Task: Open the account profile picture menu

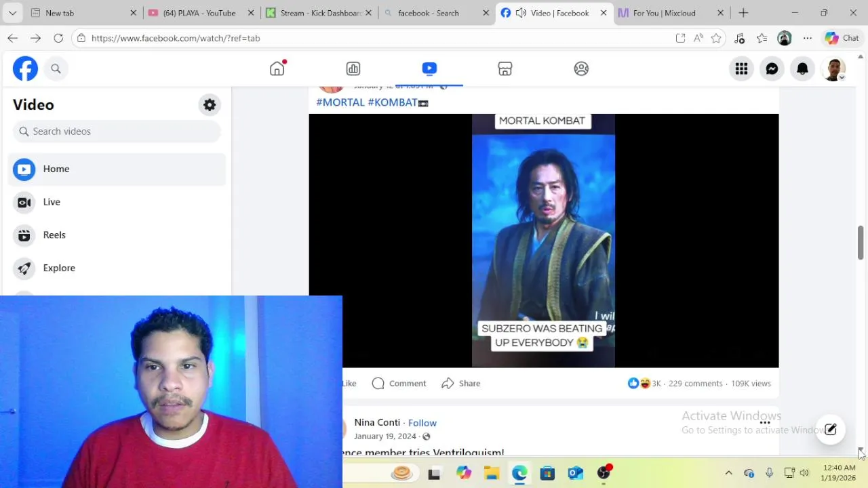Action: 833,68
